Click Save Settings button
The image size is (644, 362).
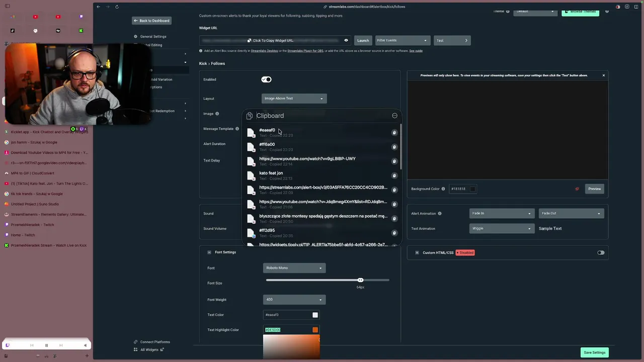click(x=594, y=352)
